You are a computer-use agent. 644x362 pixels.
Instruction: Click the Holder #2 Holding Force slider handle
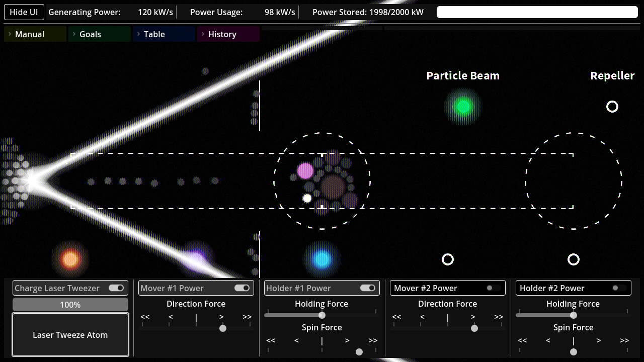click(x=574, y=315)
